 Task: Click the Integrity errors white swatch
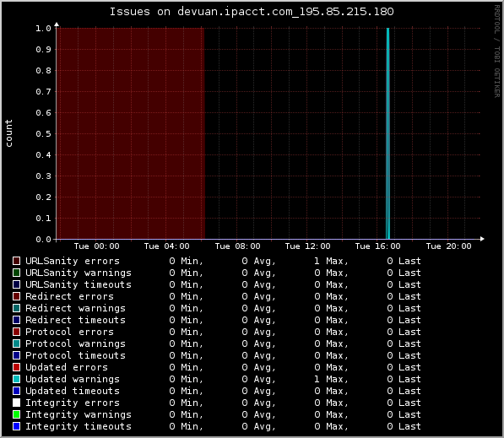(16, 403)
